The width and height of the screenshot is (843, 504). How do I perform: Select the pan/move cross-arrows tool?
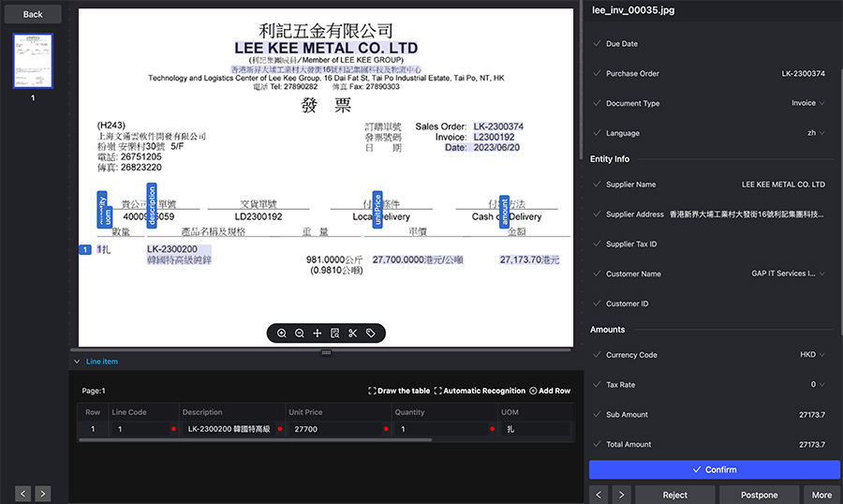[318, 334]
